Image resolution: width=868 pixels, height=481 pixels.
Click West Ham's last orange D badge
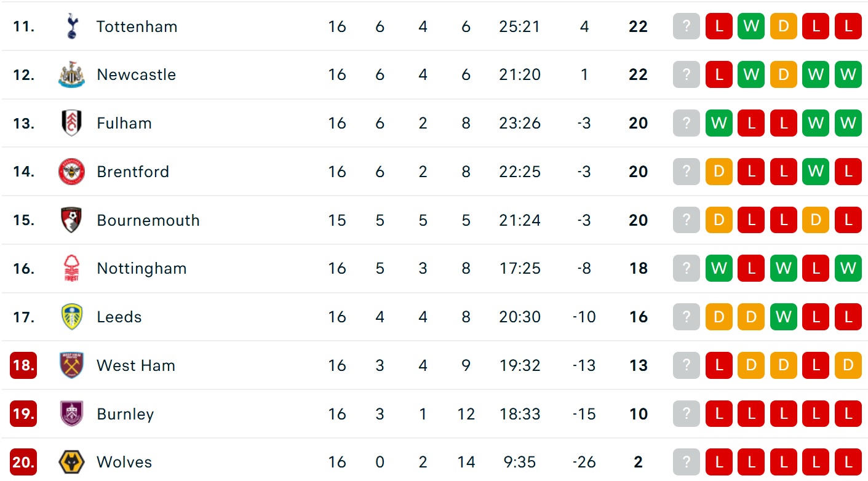click(x=848, y=365)
